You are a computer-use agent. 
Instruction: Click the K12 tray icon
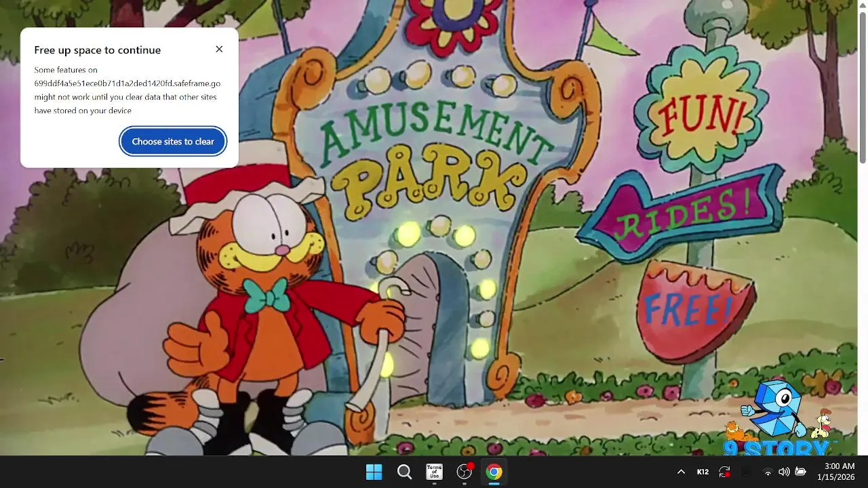703,472
